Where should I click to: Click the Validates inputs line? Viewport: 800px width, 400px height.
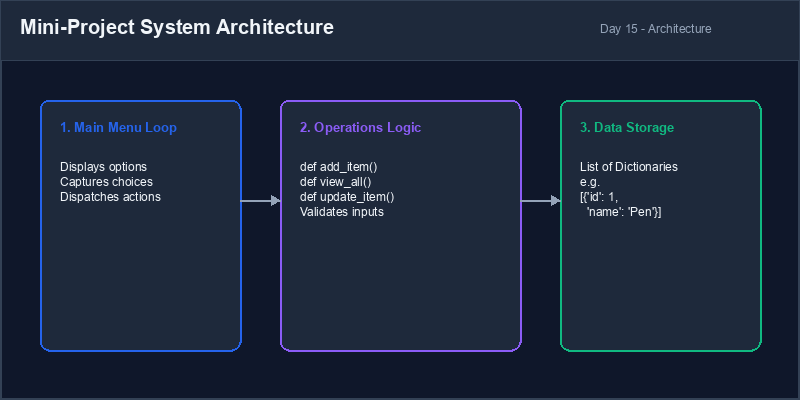(x=342, y=211)
